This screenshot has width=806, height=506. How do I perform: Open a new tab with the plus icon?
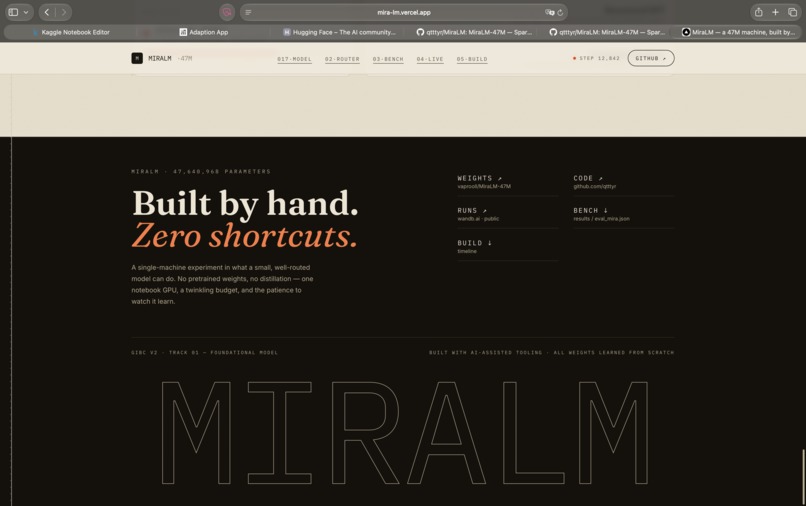click(775, 12)
